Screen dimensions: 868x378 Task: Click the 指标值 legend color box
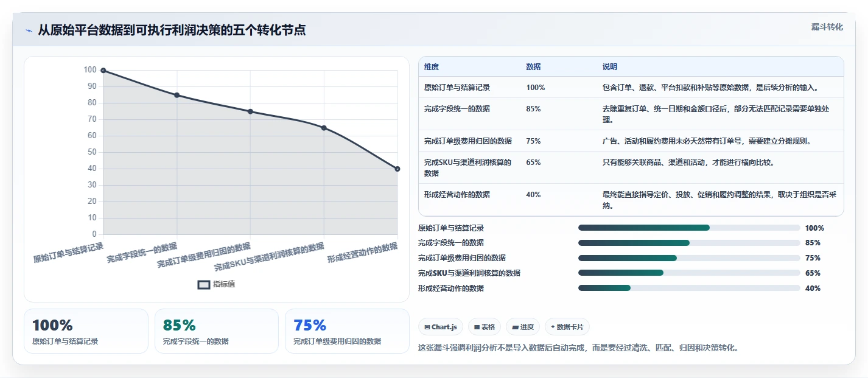click(204, 284)
